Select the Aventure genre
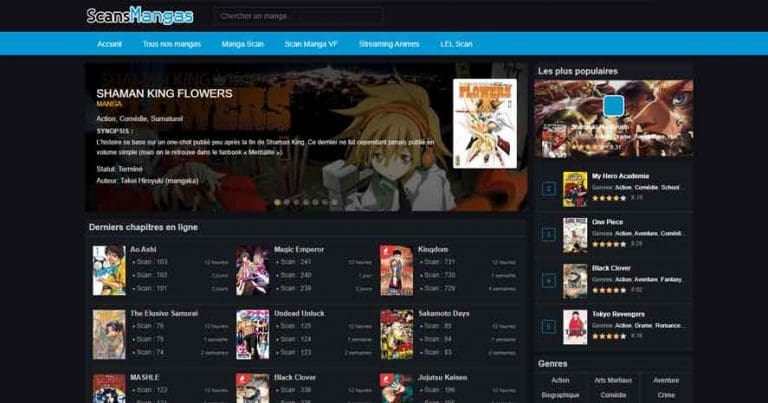The image size is (768, 403). 666,380
